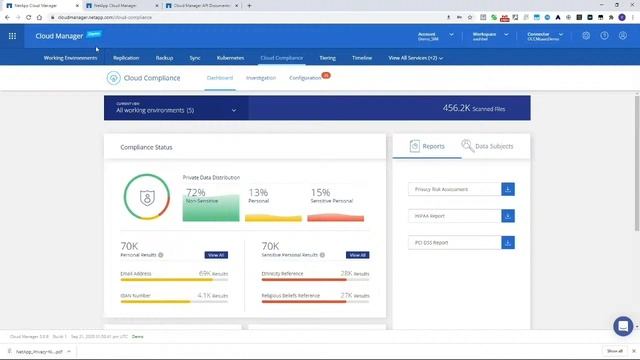Open the browser home page
The image size is (640, 360).
[x=39, y=17]
